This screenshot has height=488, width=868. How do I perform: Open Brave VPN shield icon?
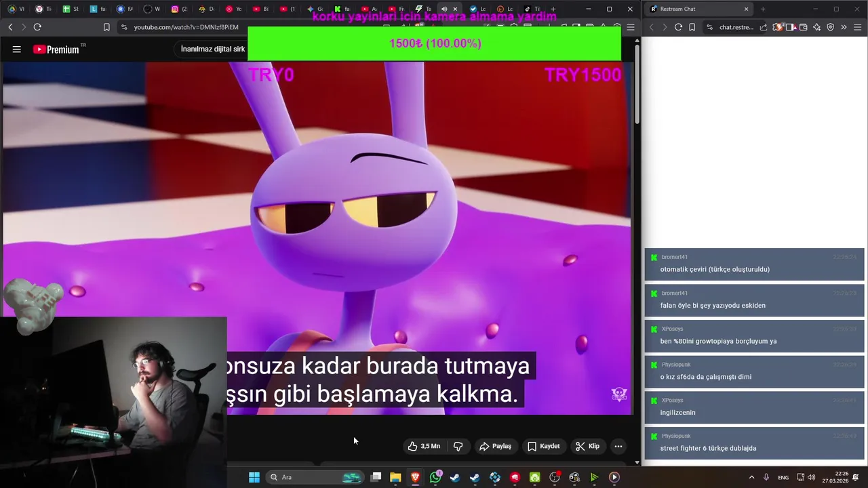point(830,27)
